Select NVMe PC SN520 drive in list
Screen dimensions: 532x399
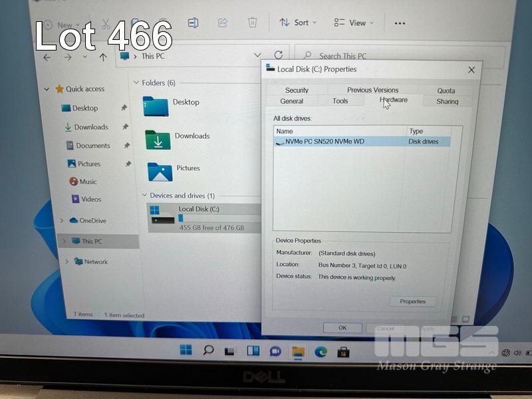point(325,142)
